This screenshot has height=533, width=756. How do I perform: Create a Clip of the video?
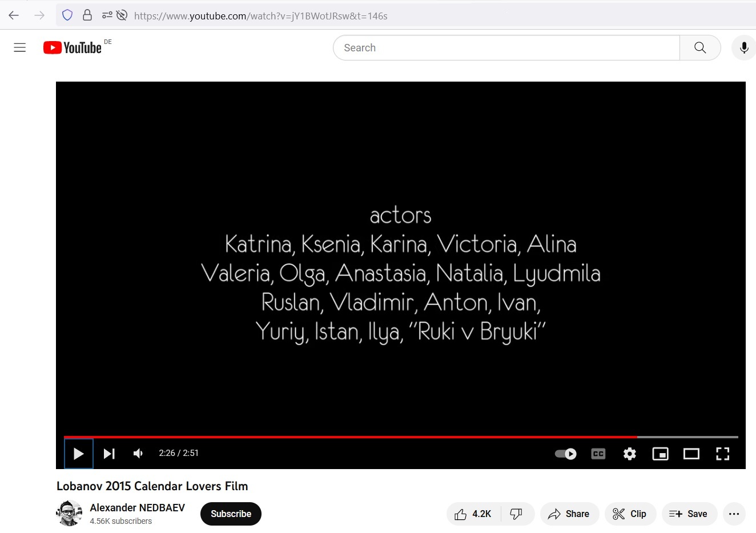[x=630, y=514]
